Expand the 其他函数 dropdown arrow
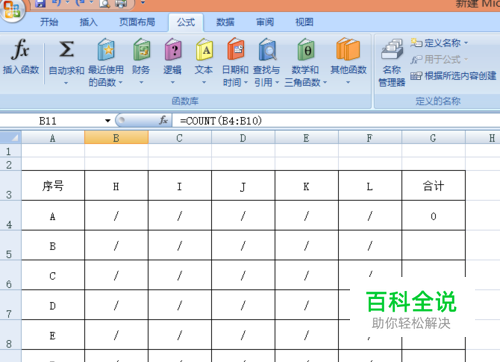The image size is (500, 362). (348, 82)
